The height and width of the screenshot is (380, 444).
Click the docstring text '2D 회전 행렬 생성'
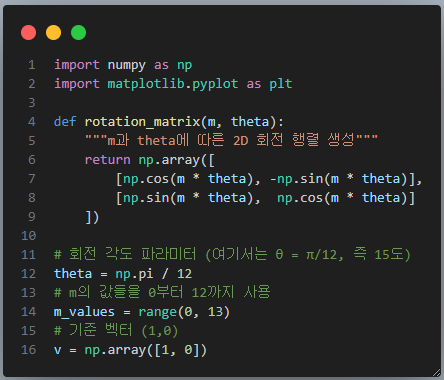(x=294, y=140)
